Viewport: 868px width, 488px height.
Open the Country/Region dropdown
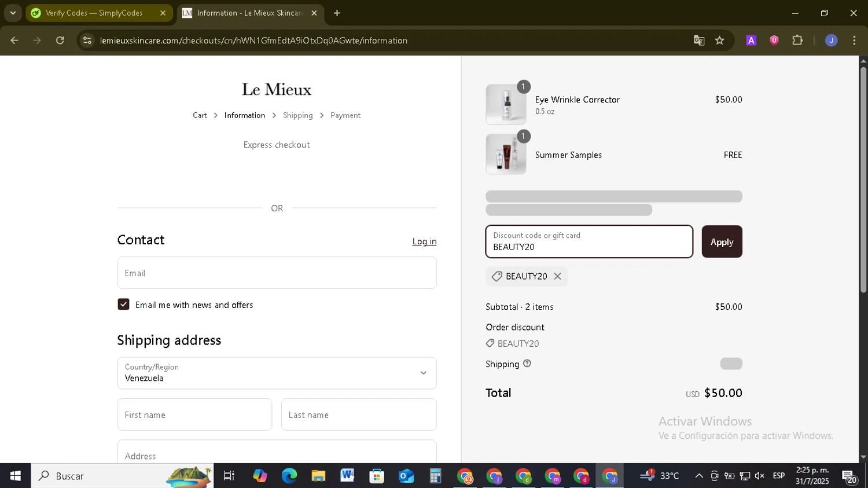pos(277,373)
